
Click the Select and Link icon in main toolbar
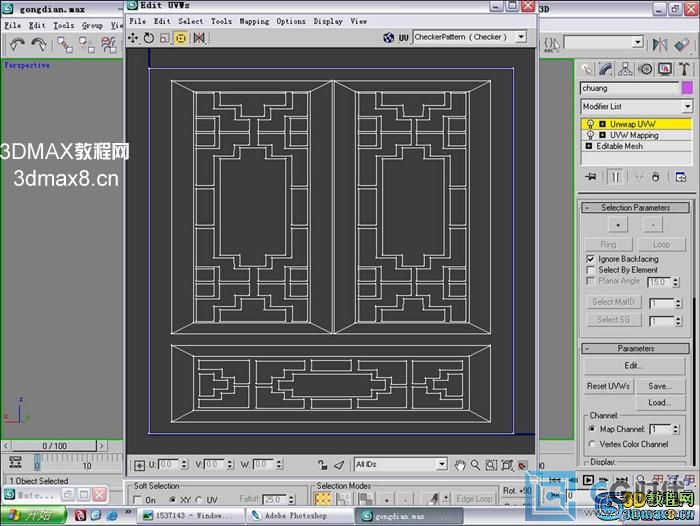tap(65, 45)
